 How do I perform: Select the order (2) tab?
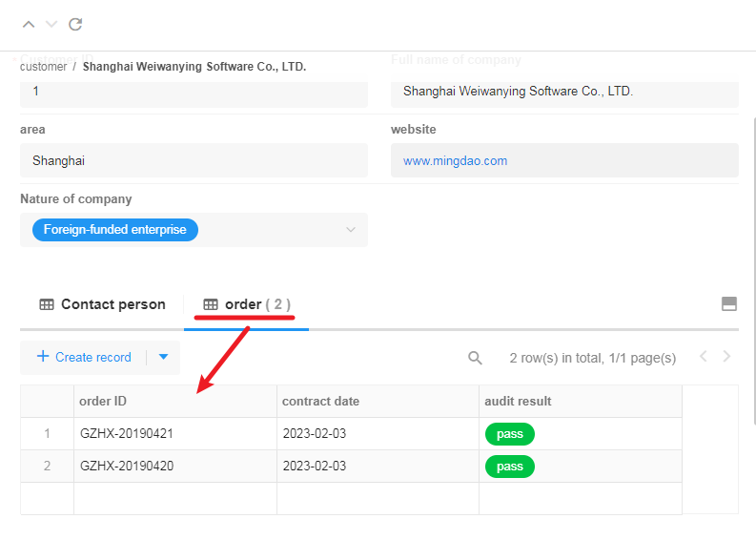point(246,304)
